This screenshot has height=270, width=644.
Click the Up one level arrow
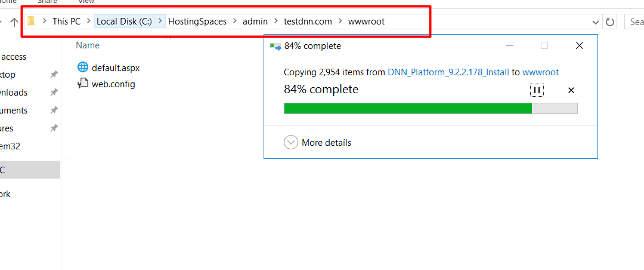[14, 22]
